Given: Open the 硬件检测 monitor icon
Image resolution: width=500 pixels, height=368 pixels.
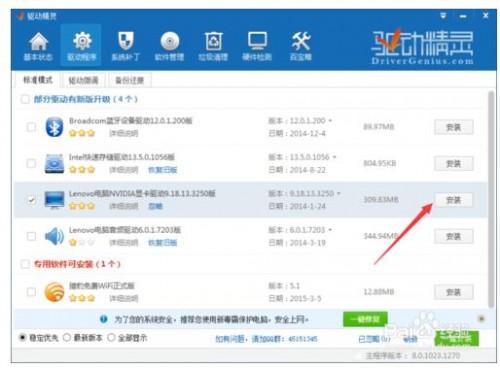Looking at the screenshot, I should pyautogui.click(x=257, y=46).
